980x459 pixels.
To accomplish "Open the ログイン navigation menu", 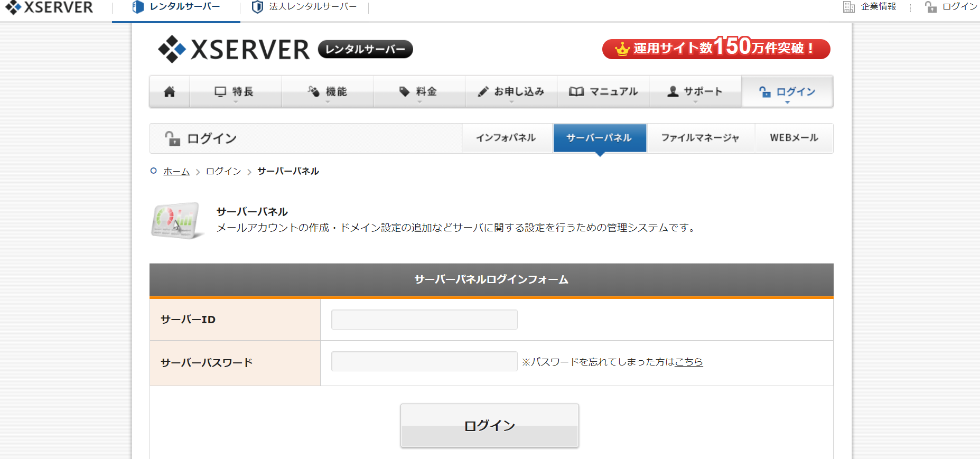I will pos(787,92).
